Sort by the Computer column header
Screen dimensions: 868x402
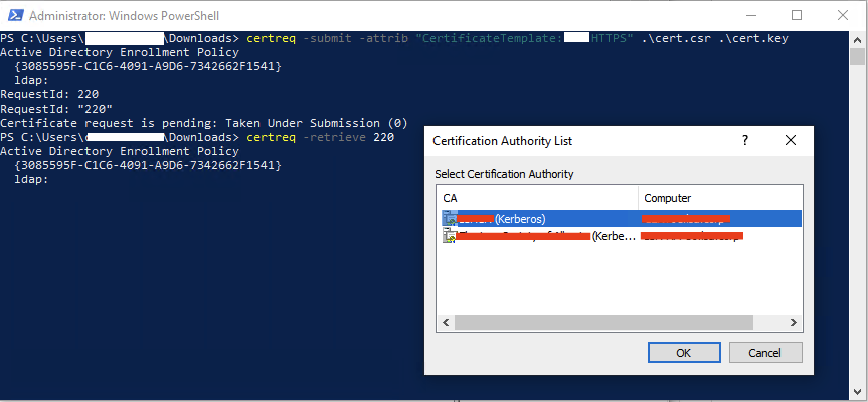coord(720,198)
